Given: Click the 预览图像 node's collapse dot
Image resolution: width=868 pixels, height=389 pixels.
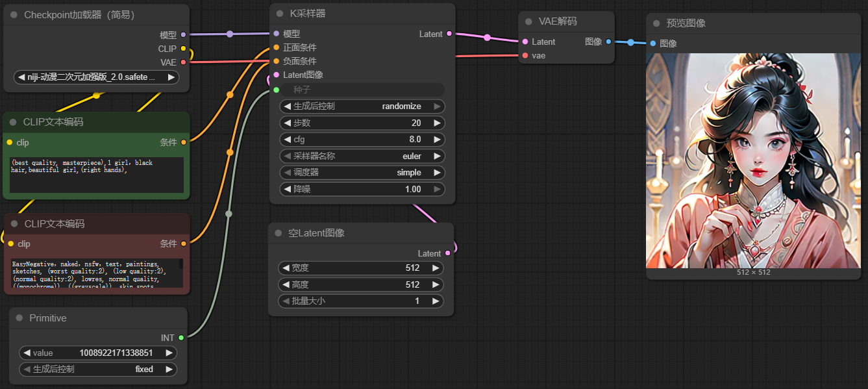Looking at the screenshot, I should coord(656,23).
